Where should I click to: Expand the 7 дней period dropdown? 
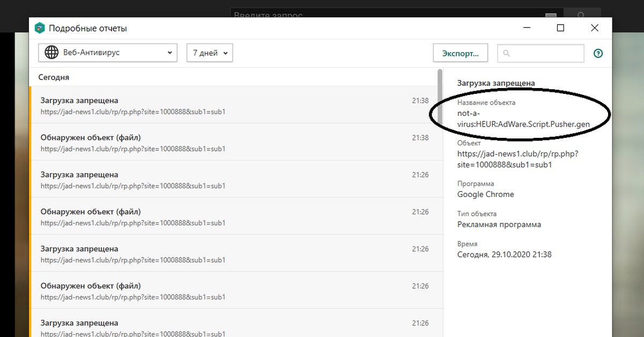209,53
